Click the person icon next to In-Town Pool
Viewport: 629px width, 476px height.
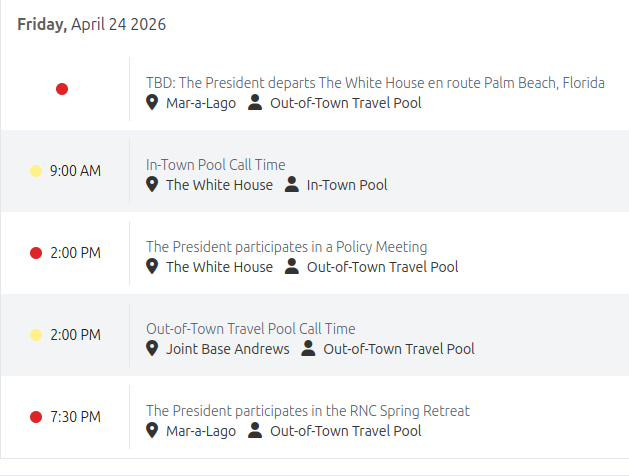(x=292, y=184)
